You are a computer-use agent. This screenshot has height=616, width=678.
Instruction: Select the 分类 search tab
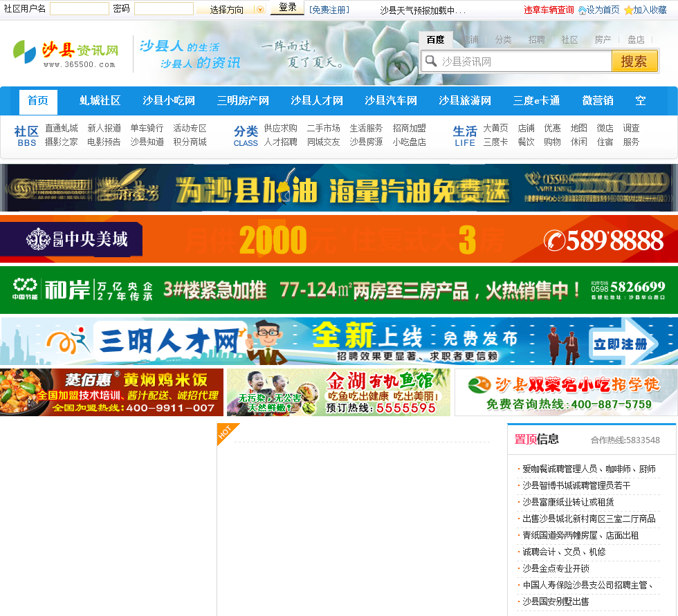504,39
